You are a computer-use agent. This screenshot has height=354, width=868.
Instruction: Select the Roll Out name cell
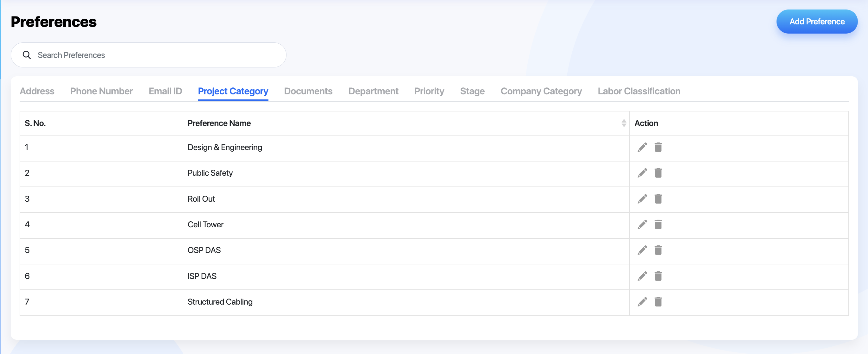[x=406, y=199]
